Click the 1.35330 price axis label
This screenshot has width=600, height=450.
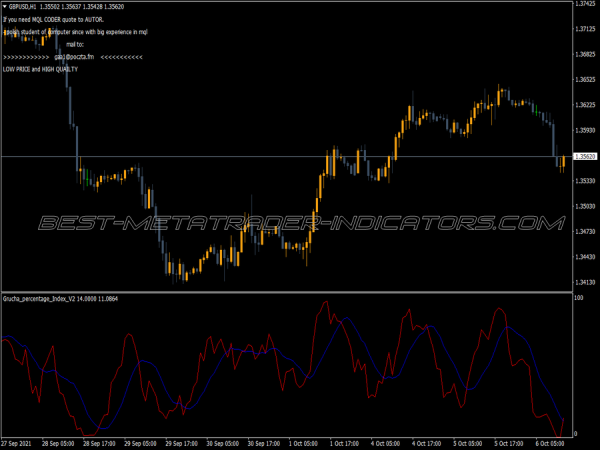[585, 181]
